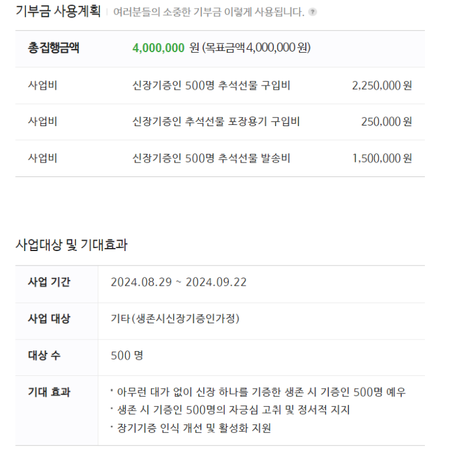Click the 대상 수 label cell
The height and width of the screenshot is (476, 451).
point(56,357)
